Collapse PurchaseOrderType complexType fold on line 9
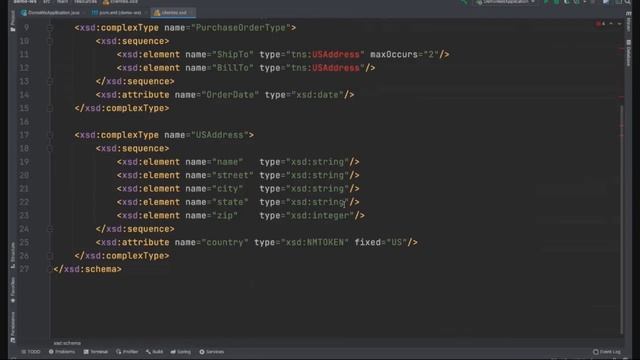 click(50, 28)
